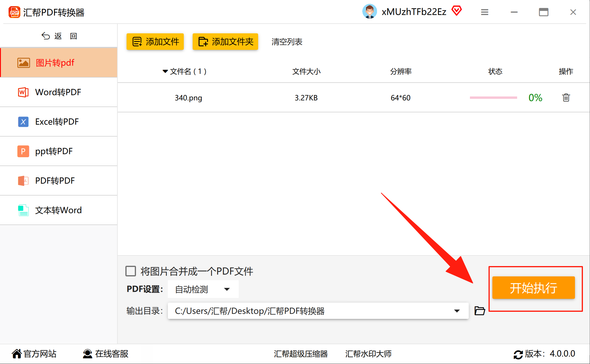
Task: Click the VIP diamond badge icon
Action: 457,11
